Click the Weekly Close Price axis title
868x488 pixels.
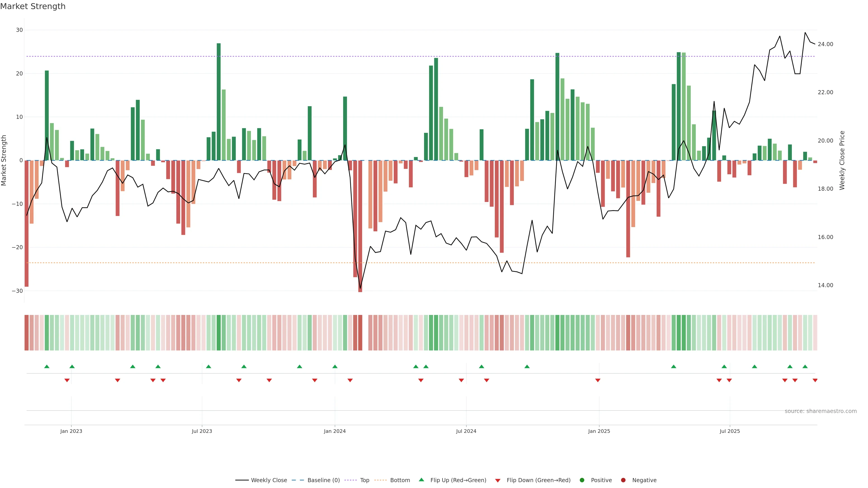(x=842, y=160)
